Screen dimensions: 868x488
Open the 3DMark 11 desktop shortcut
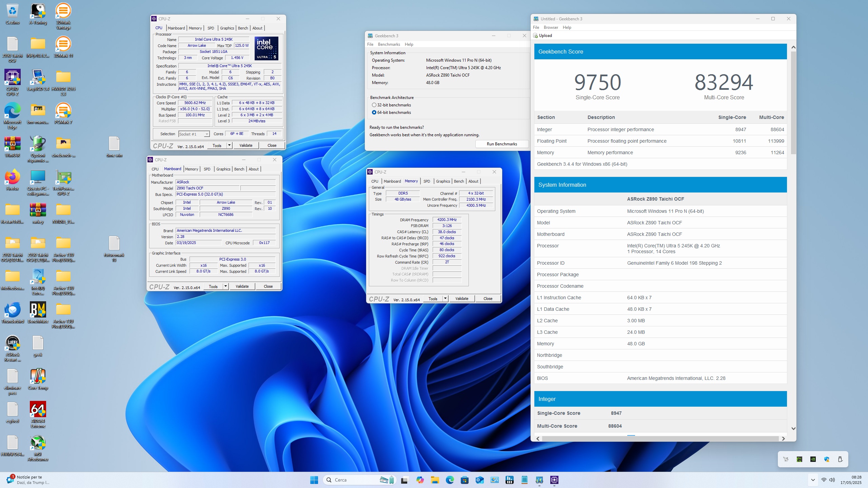pos(63,47)
